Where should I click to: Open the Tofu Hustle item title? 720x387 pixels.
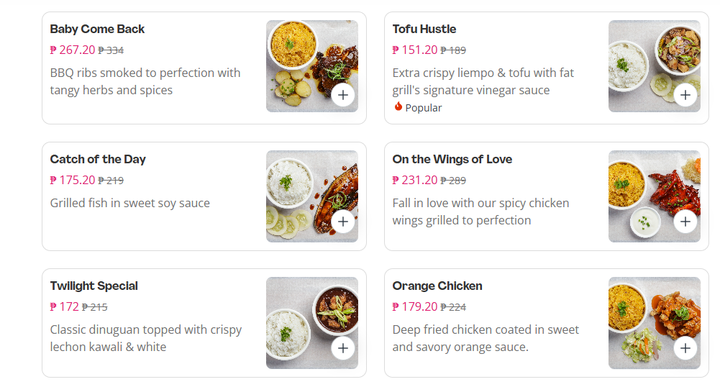tap(424, 29)
